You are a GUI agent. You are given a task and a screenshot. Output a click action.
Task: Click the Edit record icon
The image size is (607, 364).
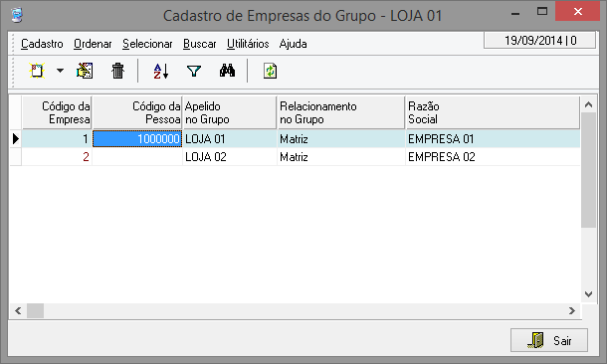click(85, 71)
